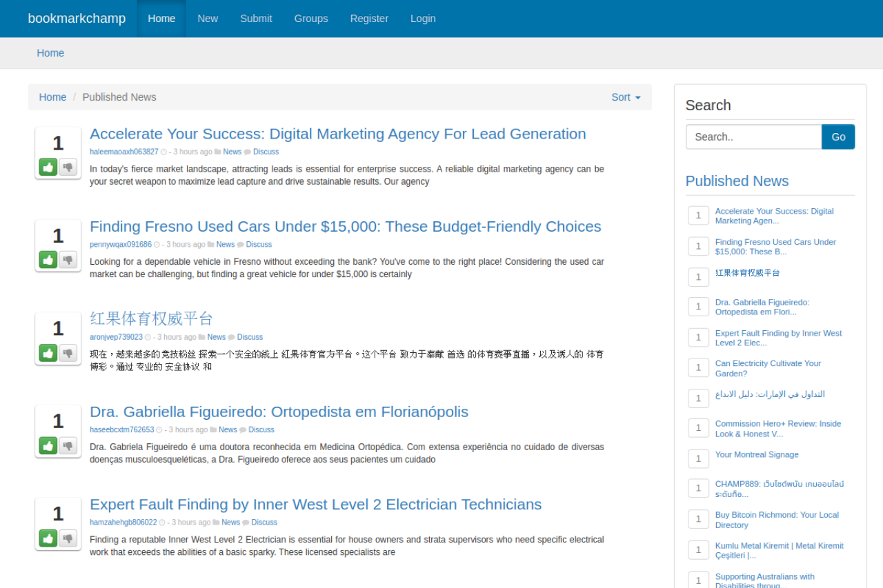
Task: Open the Groups menu item
Action: click(310, 19)
